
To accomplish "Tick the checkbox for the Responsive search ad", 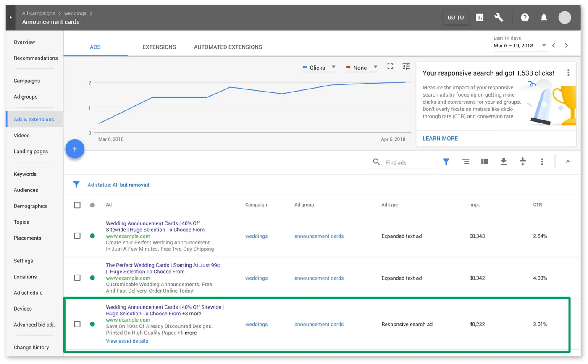I will point(77,324).
